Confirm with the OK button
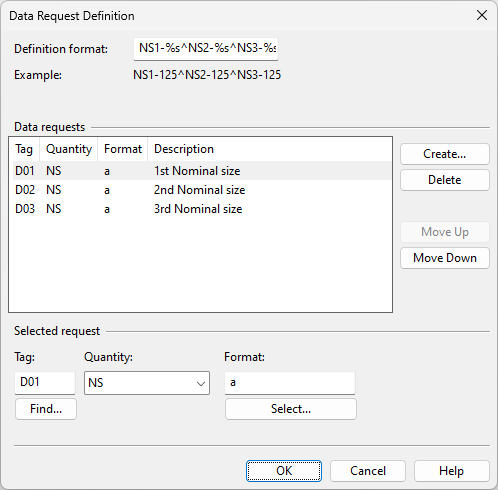498x490 pixels. [x=284, y=471]
